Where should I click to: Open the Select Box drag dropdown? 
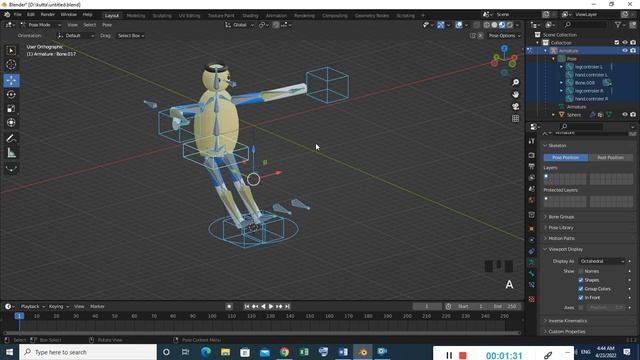tap(131, 36)
